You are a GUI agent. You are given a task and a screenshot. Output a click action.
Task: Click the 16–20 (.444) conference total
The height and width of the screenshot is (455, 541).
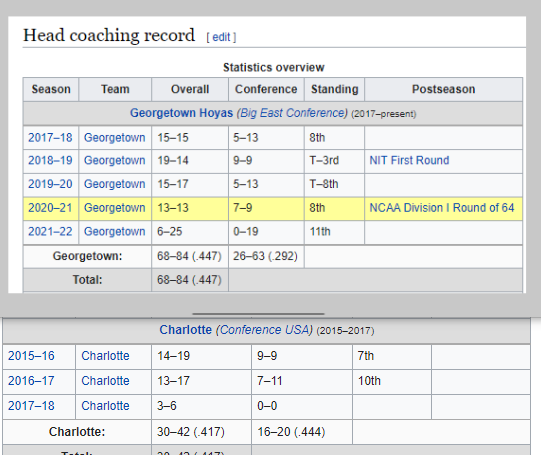302,432
